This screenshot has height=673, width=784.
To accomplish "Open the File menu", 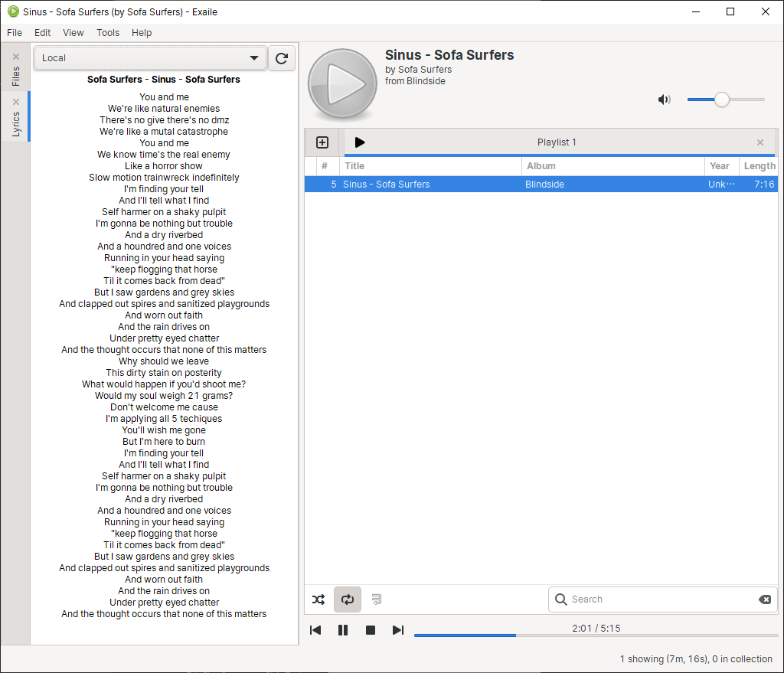I will click(x=15, y=32).
